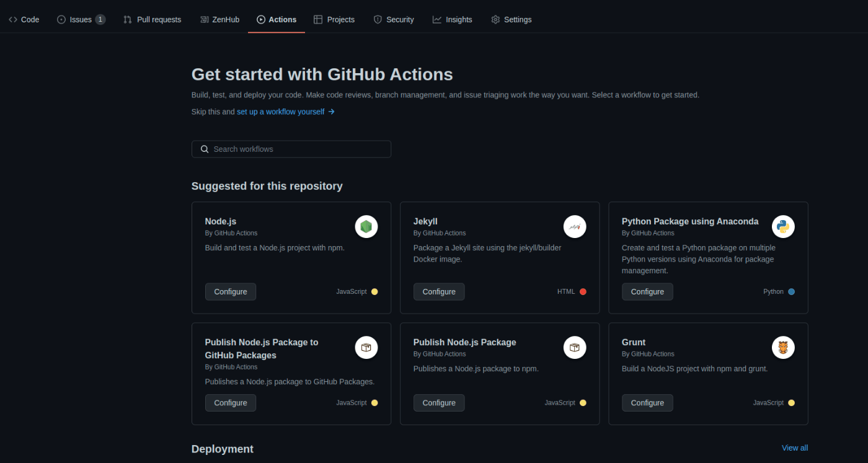Click the Jekyll logo icon
The width and height of the screenshot is (868, 463).
[x=575, y=227]
